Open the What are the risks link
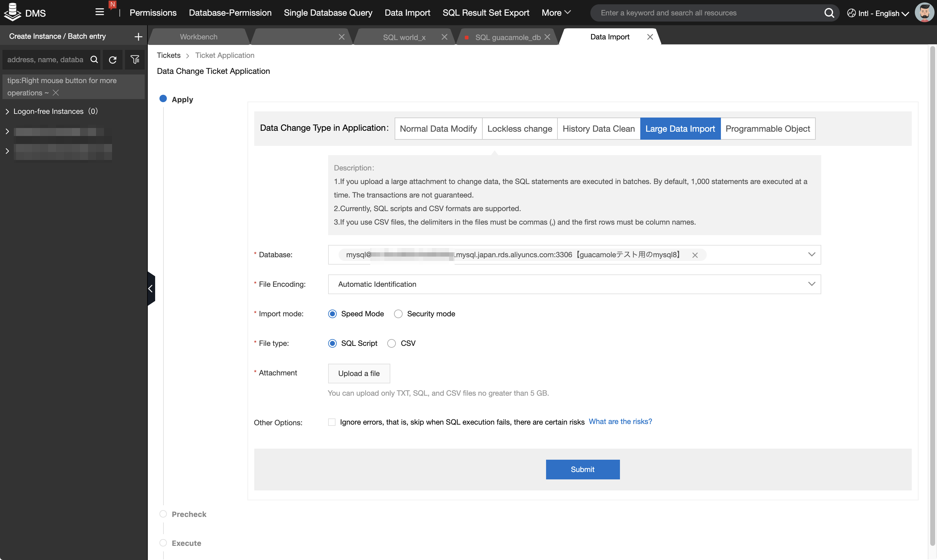This screenshot has height=560, width=937. pyautogui.click(x=620, y=422)
